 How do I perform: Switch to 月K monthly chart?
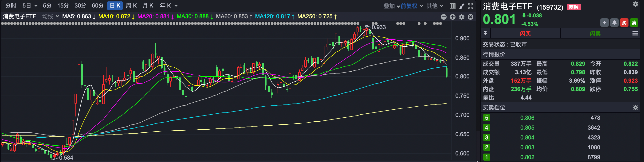point(148,5)
